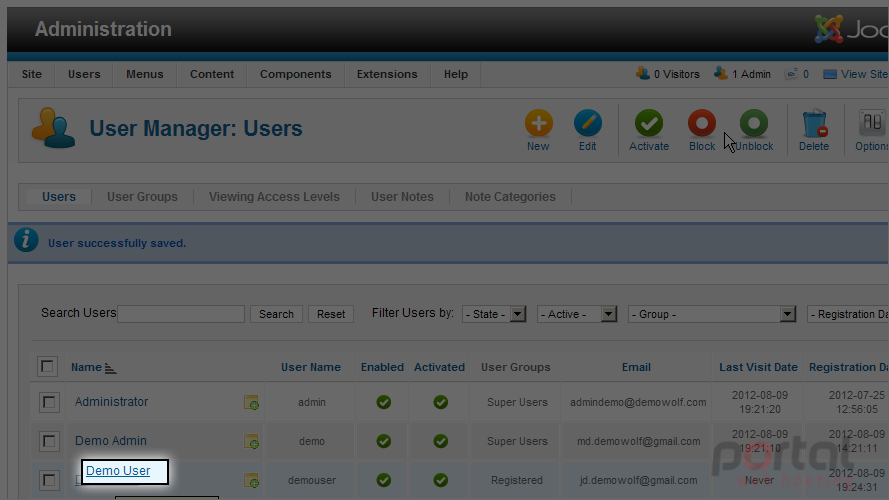Image resolution: width=889 pixels, height=500 pixels.
Task: Click the Unblock toolbar icon
Action: 754,124
